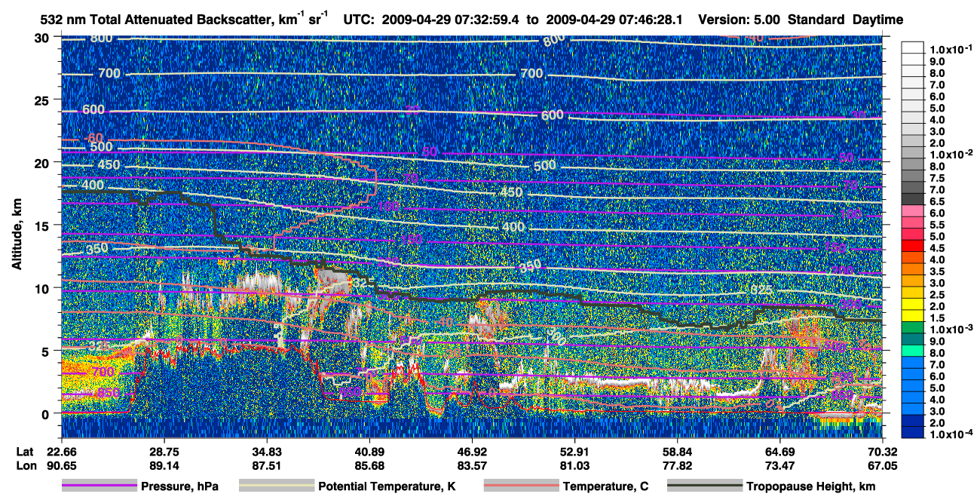Click the latitude value '58.84'
The height and width of the screenshot is (503, 980).
[x=677, y=452]
